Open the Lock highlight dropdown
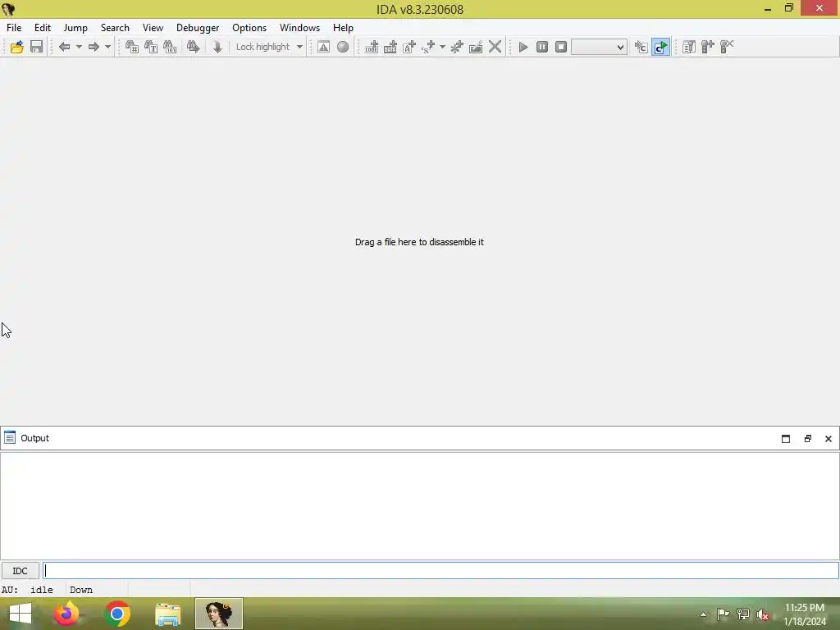Screen dimensions: 840x630 point(299,47)
